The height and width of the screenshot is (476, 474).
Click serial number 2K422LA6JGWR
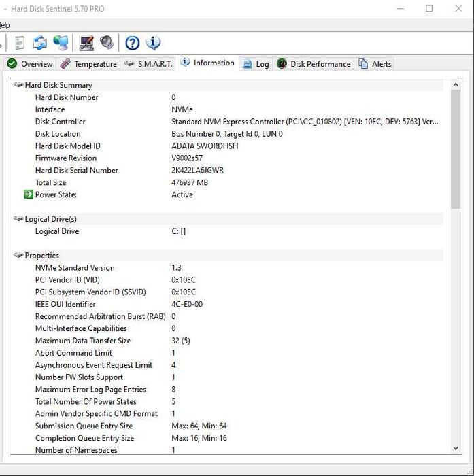[x=198, y=170]
